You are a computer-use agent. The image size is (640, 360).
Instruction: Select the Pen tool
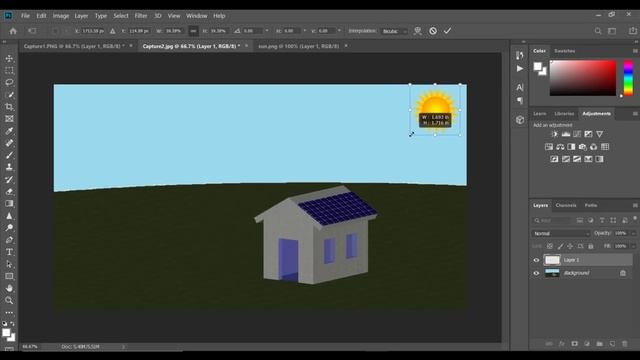[x=9, y=240]
